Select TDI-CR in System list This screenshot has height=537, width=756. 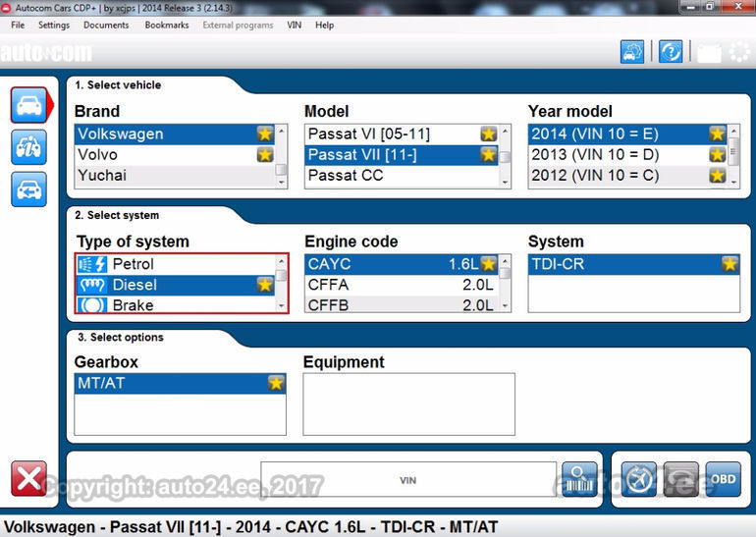pos(634,264)
